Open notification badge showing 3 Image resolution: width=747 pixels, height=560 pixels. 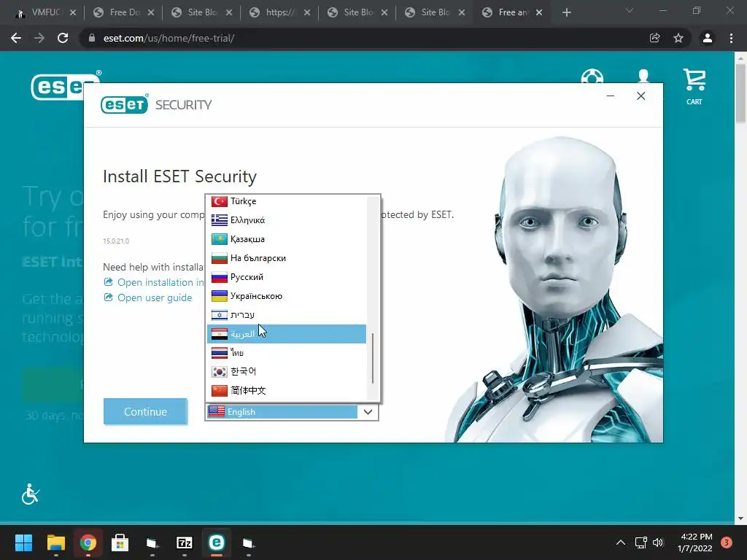pos(727,542)
